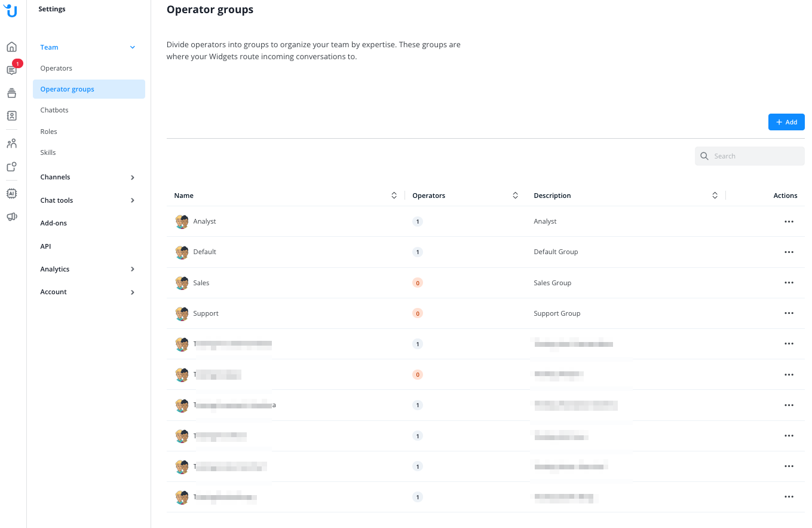Open three-dot actions for Sales group
The image size is (812, 528).
point(789,283)
